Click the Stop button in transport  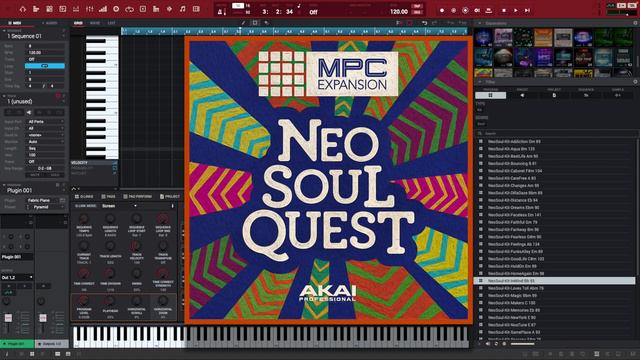[x=504, y=10]
